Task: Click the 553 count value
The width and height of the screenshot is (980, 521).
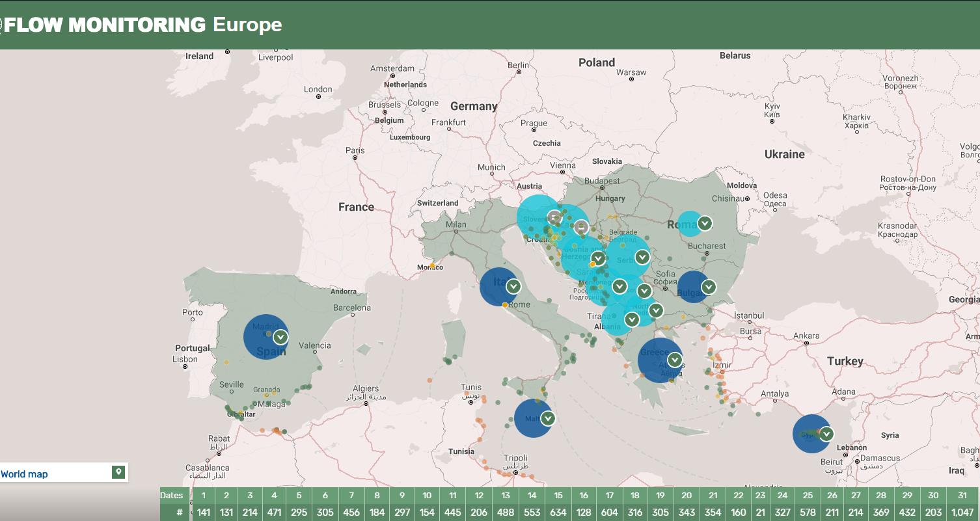Action: pyautogui.click(x=532, y=513)
